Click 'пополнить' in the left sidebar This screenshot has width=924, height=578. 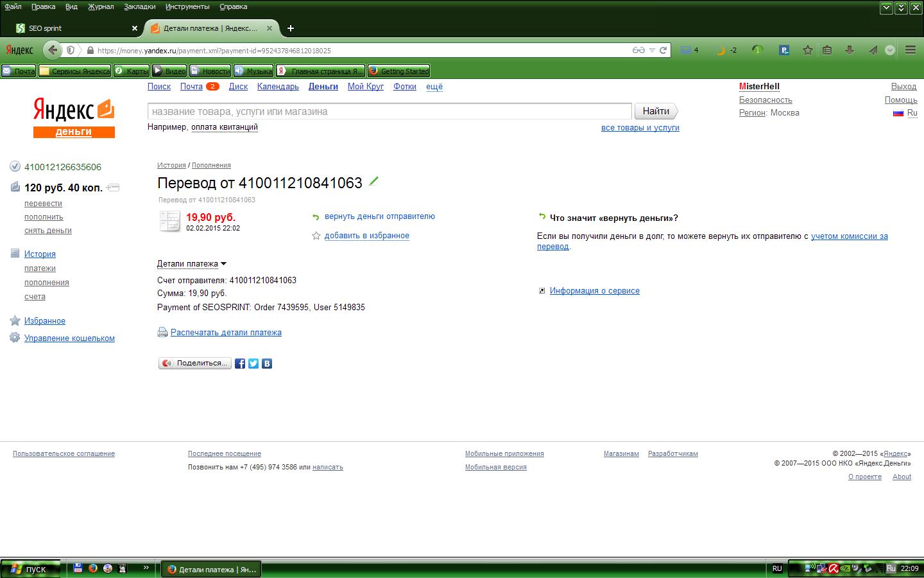click(44, 217)
